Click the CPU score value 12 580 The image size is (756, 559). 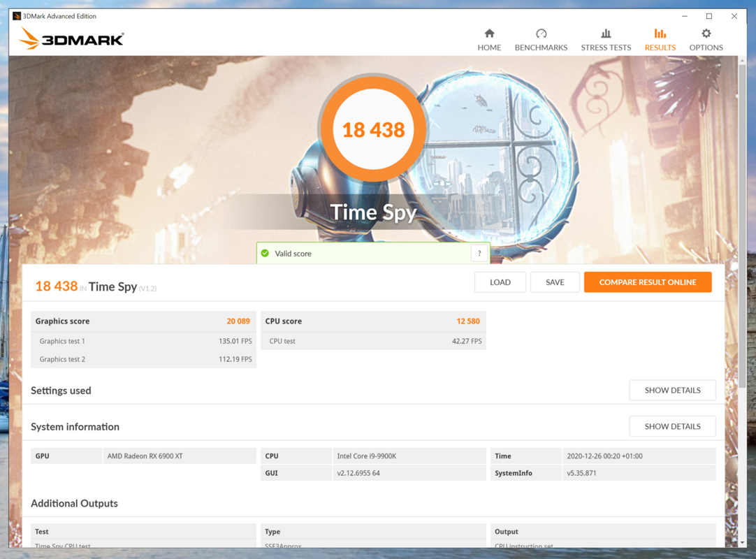pyautogui.click(x=468, y=321)
